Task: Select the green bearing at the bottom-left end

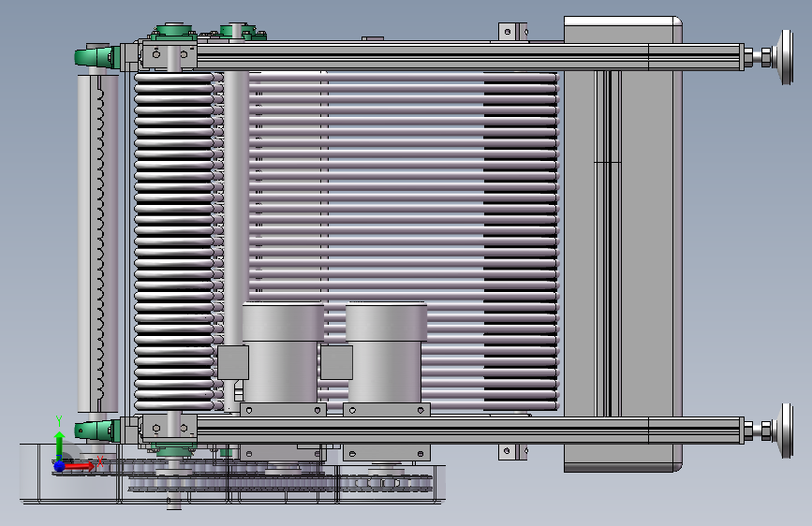Action: (97, 431)
